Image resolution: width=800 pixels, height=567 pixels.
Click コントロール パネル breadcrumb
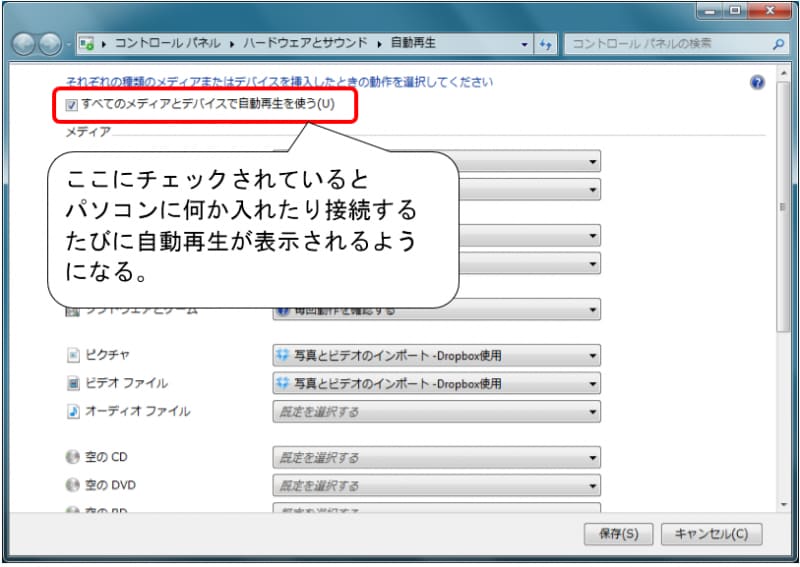point(167,43)
